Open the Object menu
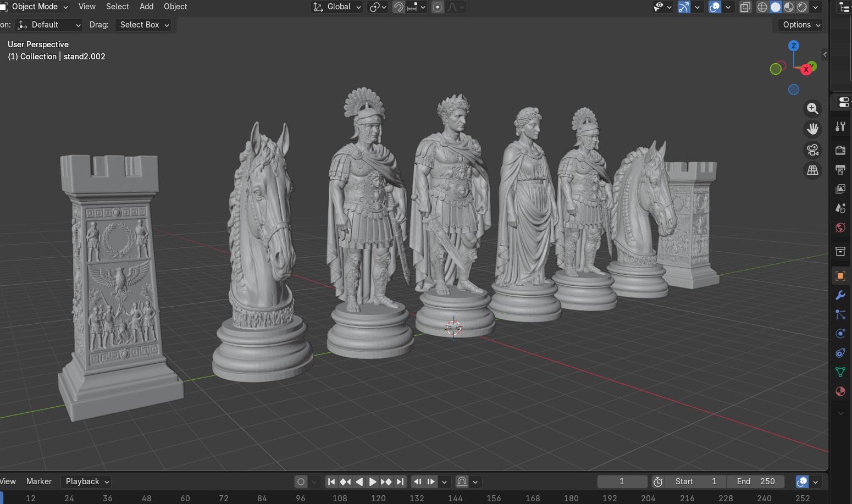The width and height of the screenshot is (852, 504). (175, 7)
